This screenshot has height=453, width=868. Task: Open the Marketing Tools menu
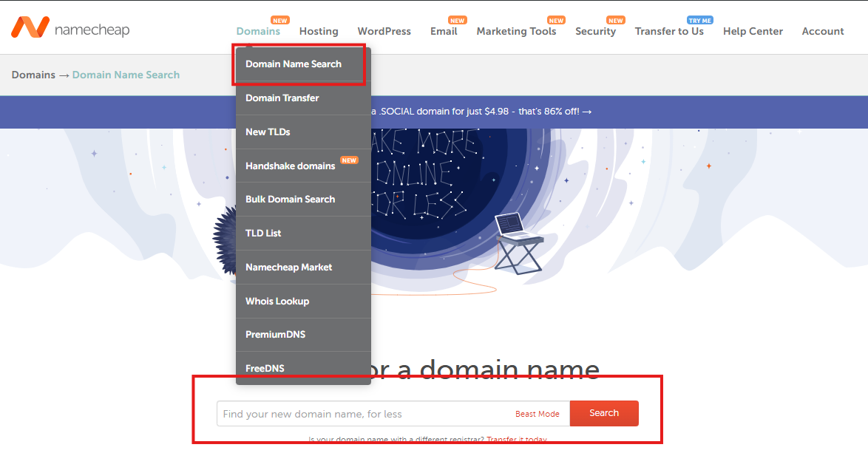coord(516,32)
